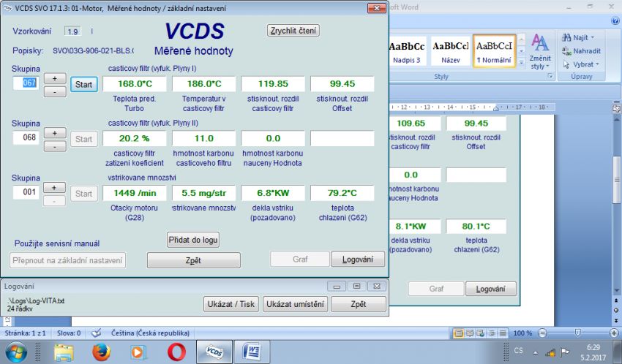Screen dimensions: 622x364
Task: Switch to Outline view in Word
Action: click(492, 333)
